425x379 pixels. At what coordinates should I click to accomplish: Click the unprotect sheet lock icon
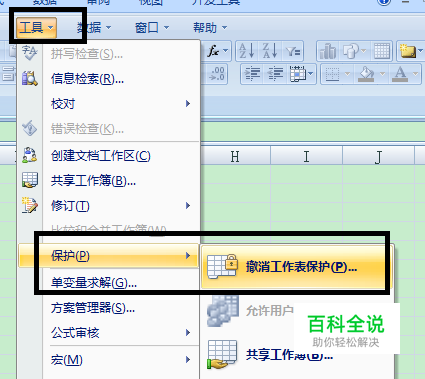click(222, 266)
